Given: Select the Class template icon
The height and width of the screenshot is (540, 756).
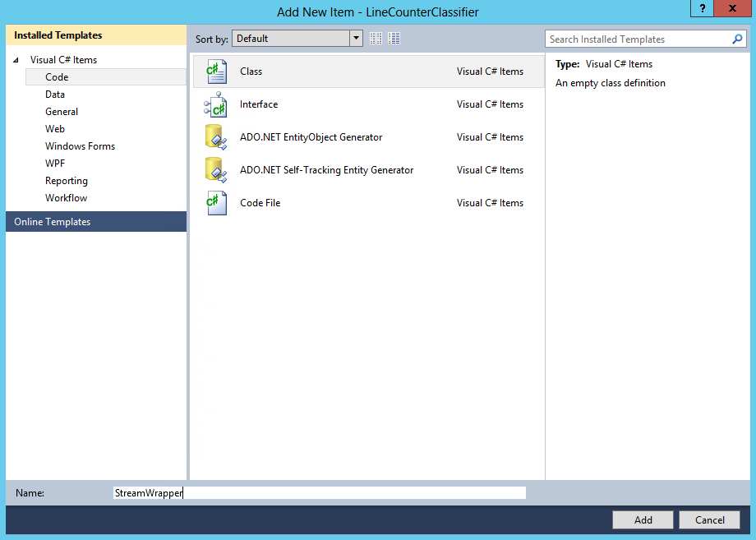Looking at the screenshot, I should (214, 72).
